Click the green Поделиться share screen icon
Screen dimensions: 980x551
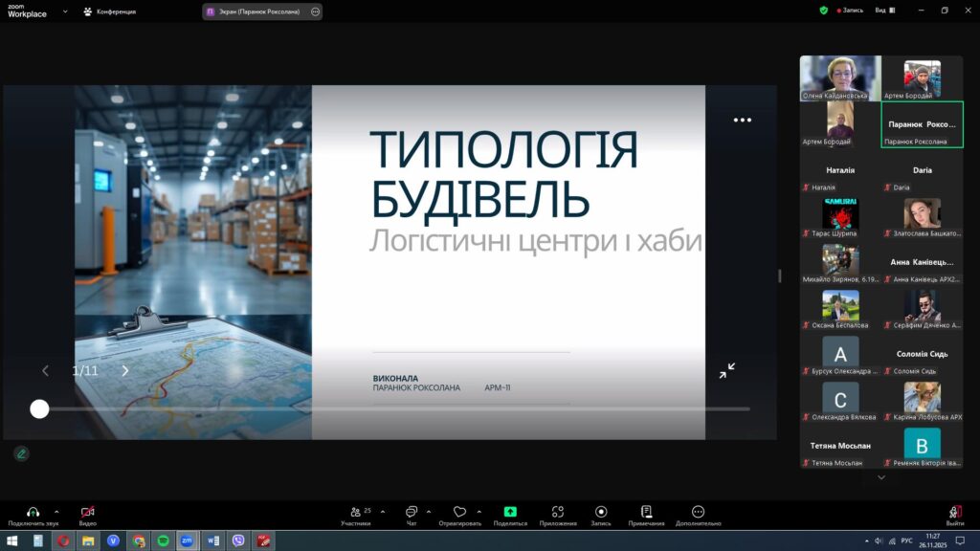pyautogui.click(x=510, y=512)
